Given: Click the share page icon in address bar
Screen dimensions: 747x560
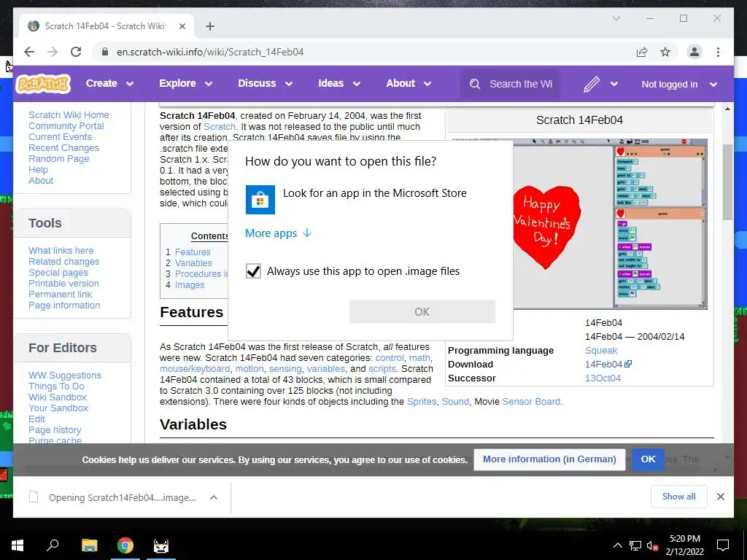Looking at the screenshot, I should (x=642, y=52).
